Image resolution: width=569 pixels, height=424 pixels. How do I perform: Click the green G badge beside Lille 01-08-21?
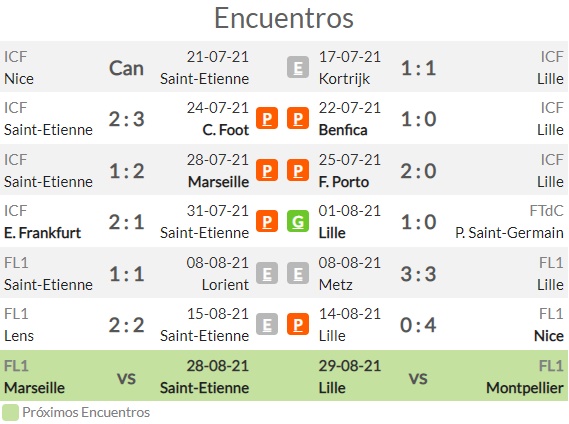pyautogui.click(x=298, y=221)
